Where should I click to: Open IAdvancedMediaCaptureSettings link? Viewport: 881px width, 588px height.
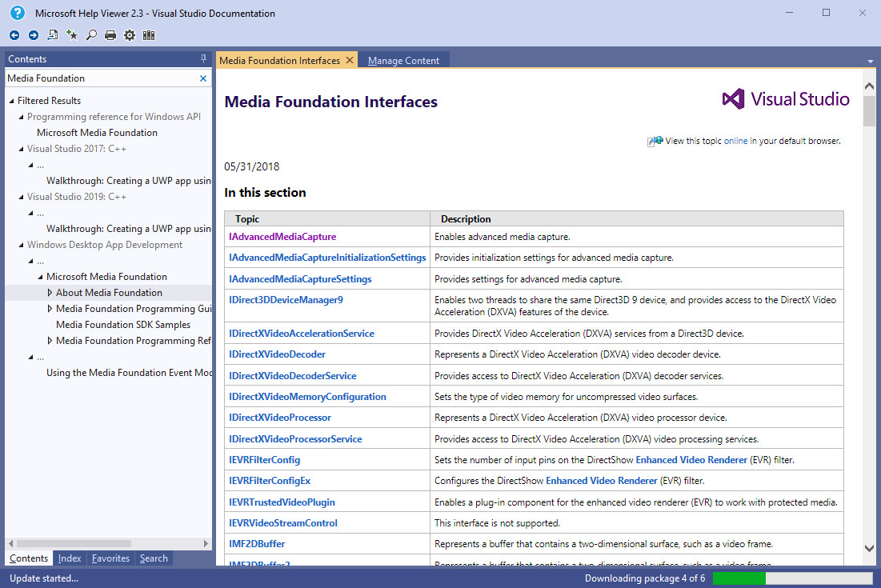300,278
